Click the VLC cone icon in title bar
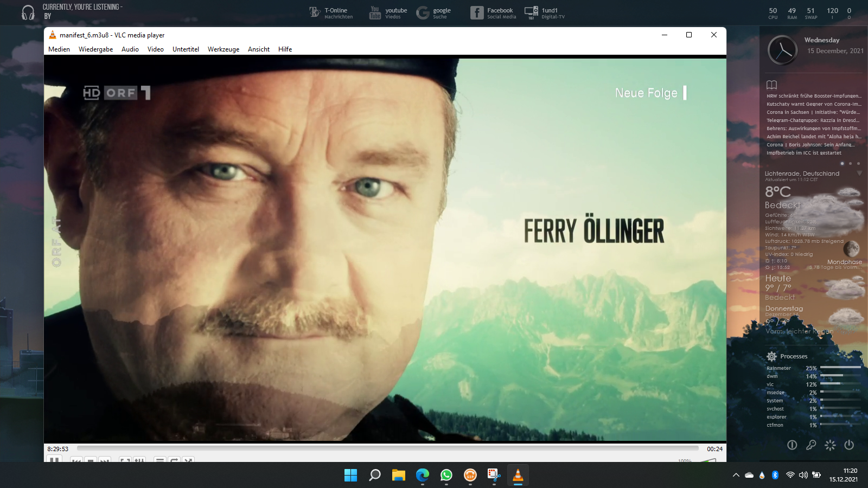 [x=53, y=35]
